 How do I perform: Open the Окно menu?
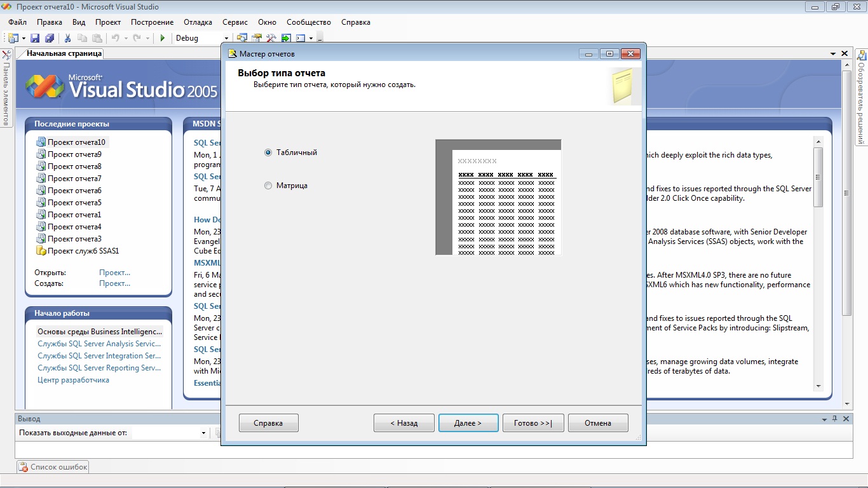pos(267,22)
